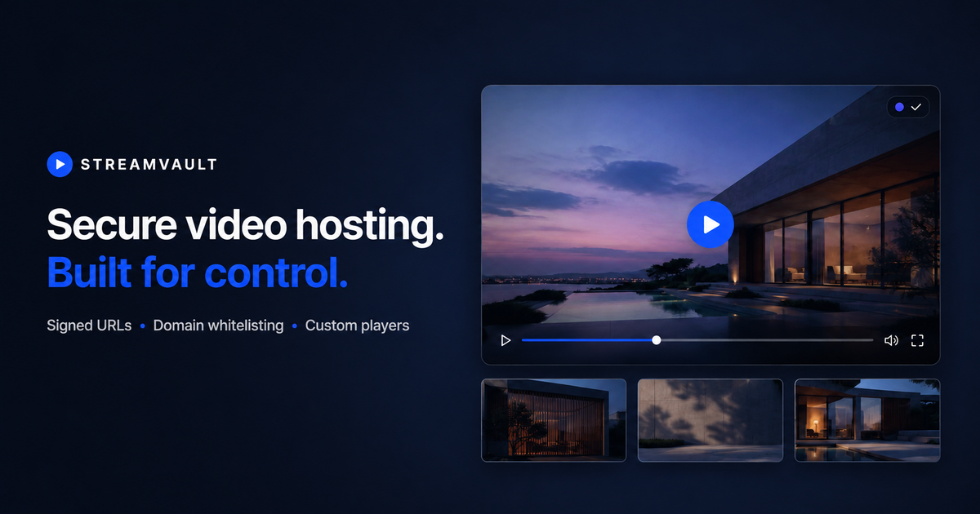Viewport: 980px width, 514px height.
Task: Click the small play icon in player controls
Action: [506, 340]
